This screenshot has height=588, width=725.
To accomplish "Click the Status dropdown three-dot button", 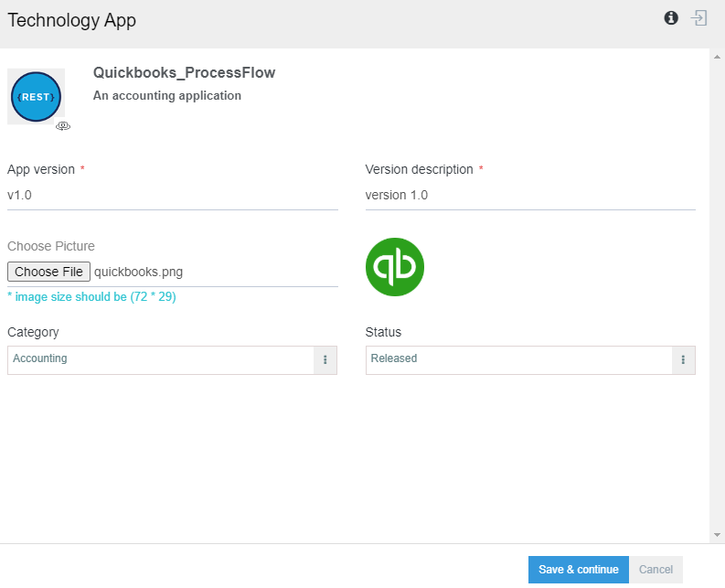I will point(683,360).
